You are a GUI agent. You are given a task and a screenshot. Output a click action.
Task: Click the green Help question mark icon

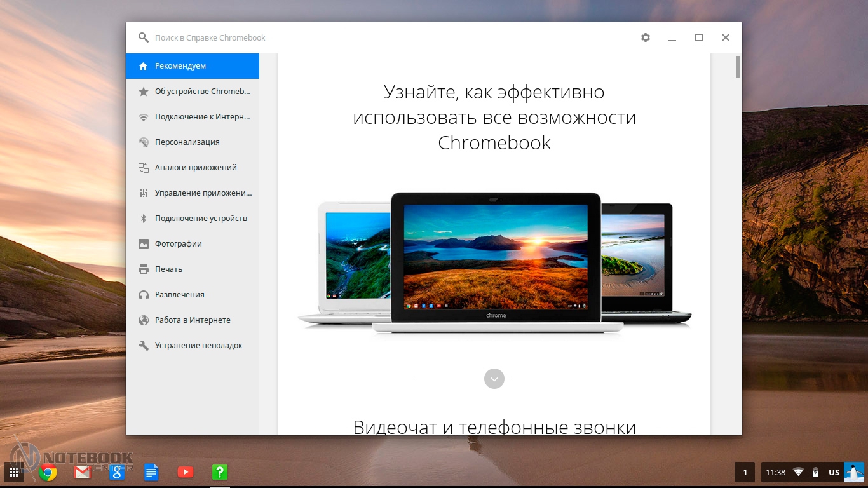click(x=219, y=472)
